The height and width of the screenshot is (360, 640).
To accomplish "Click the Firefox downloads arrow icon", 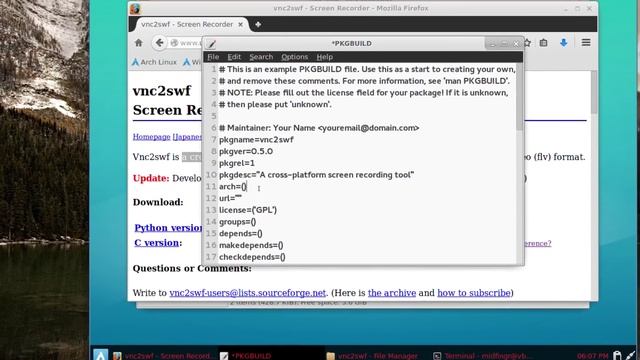I will [x=564, y=43].
